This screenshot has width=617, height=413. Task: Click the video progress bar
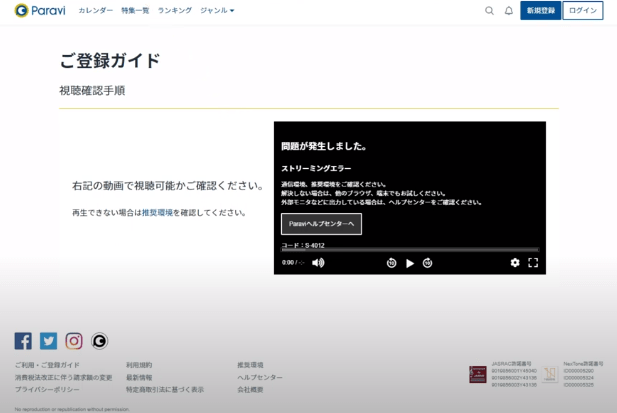click(x=410, y=250)
